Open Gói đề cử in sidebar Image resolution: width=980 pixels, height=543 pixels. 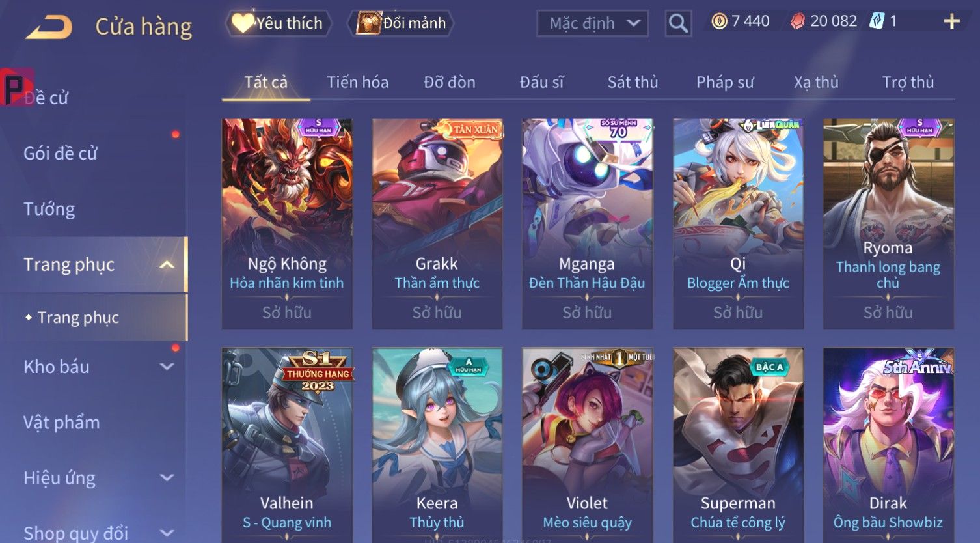pyautogui.click(x=61, y=154)
